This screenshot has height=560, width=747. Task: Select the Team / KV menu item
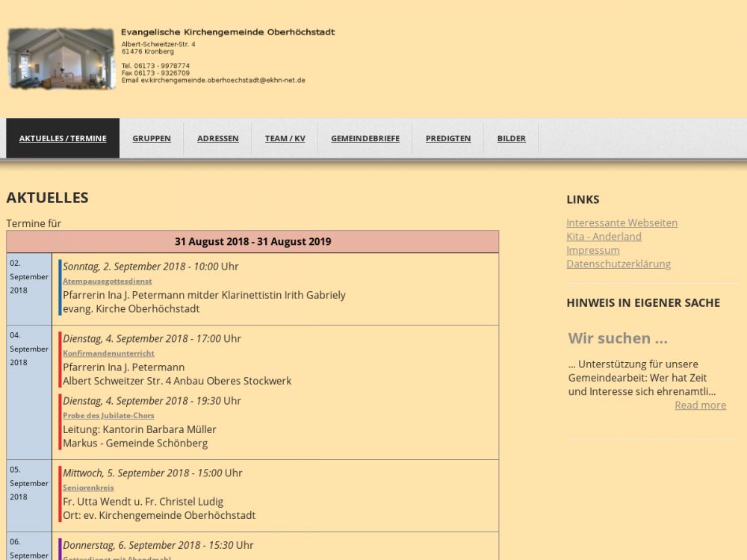pos(285,138)
